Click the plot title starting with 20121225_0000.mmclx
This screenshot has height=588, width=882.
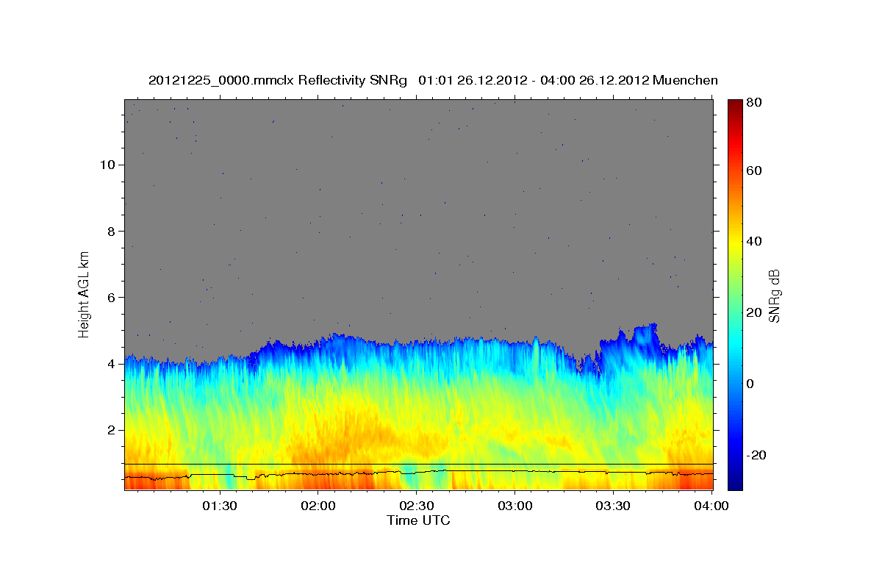[433, 80]
